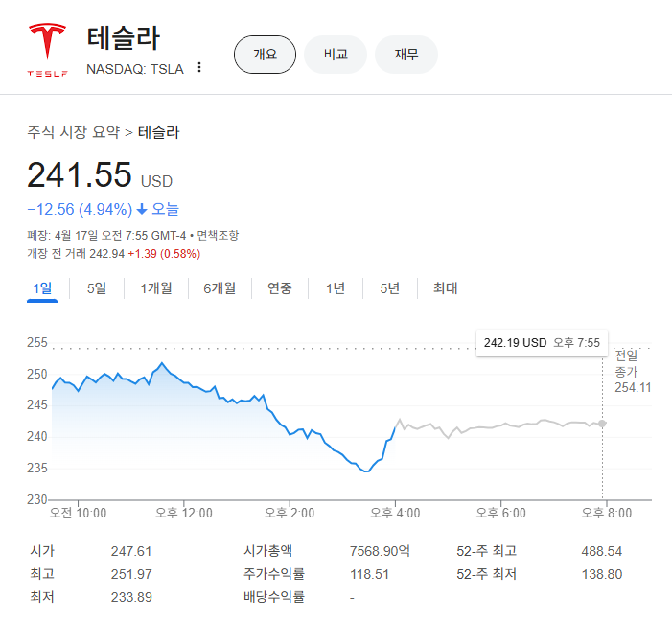
Task: Open the three-dot more options menu
Action: click(x=199, y=67)
